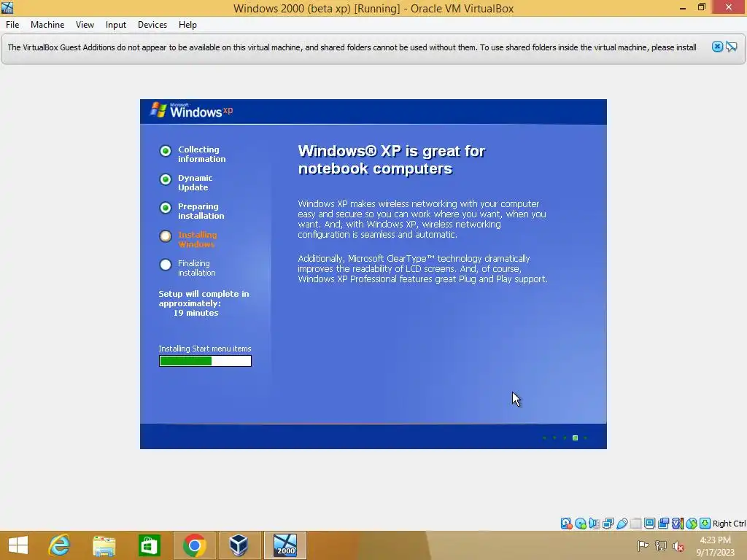
Task: Click the hard disk activity status icon
Action: [566, 524]
